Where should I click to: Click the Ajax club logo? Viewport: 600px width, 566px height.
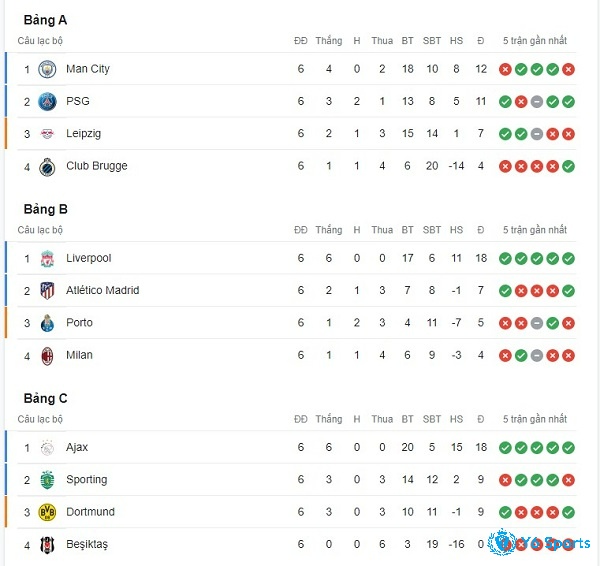click(47, 448)
